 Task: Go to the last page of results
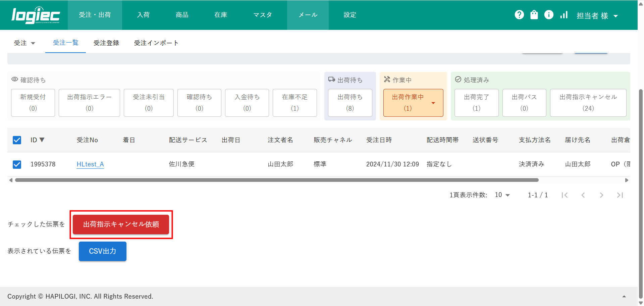[x=620, y=195]
